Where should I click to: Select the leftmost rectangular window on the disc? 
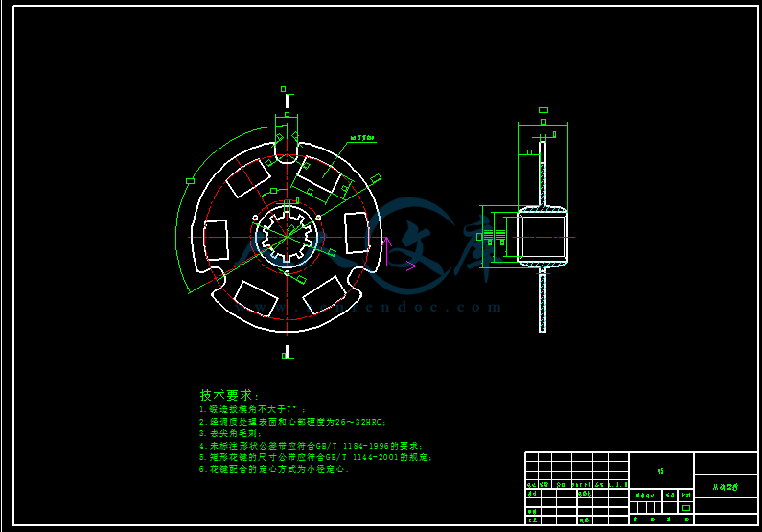pyautogui.click(x=216, y=239)
